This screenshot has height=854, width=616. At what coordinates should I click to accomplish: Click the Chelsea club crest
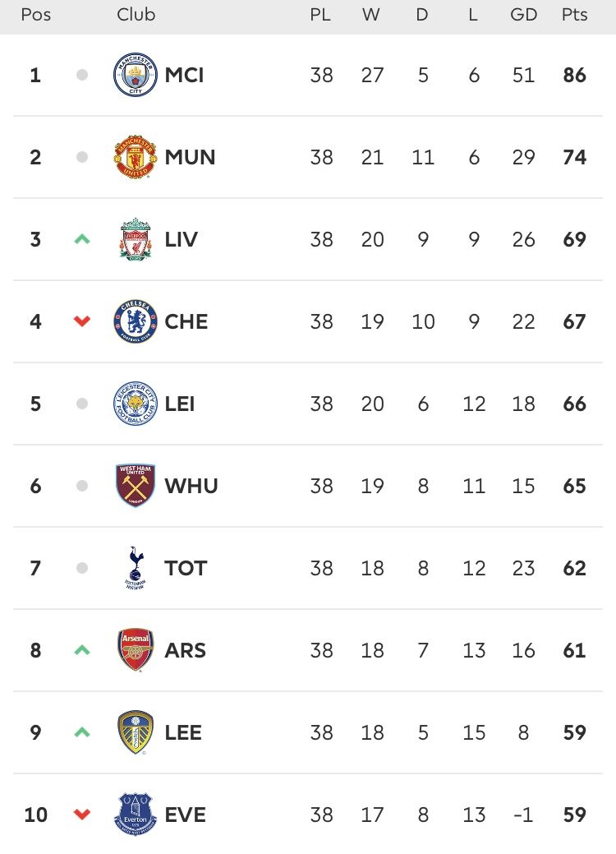135,321
